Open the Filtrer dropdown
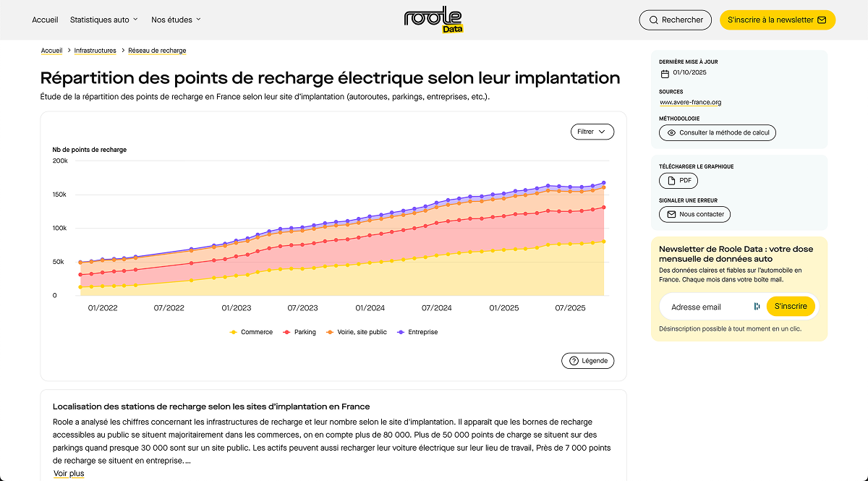 pos(592,132)
